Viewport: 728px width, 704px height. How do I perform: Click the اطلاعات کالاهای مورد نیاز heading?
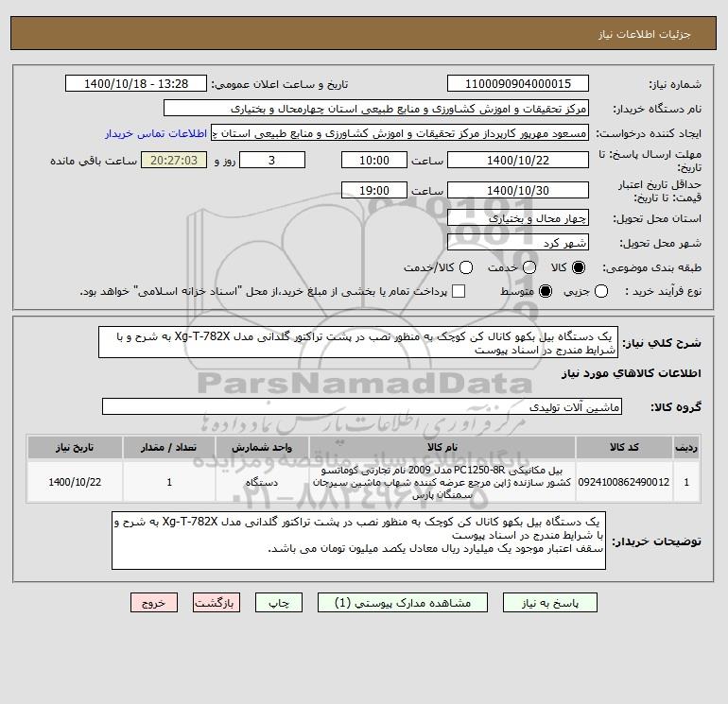click(x=631, y=373)
